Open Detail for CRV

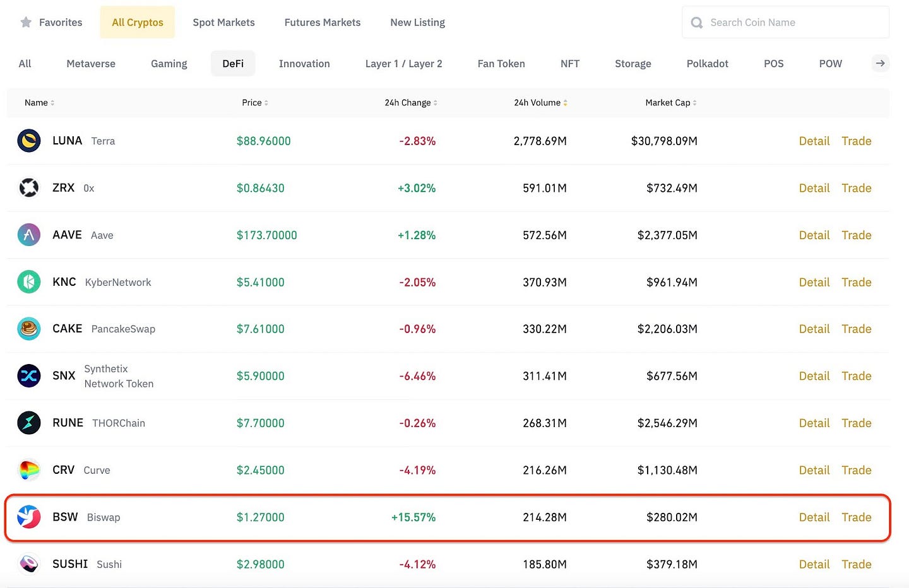coord(814,470)
